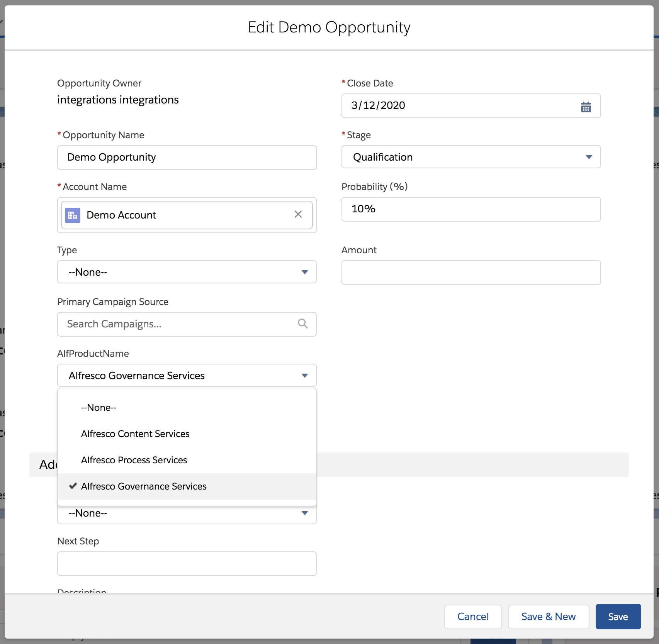Open the Close Date calendar picker icon

click(586, 106)
